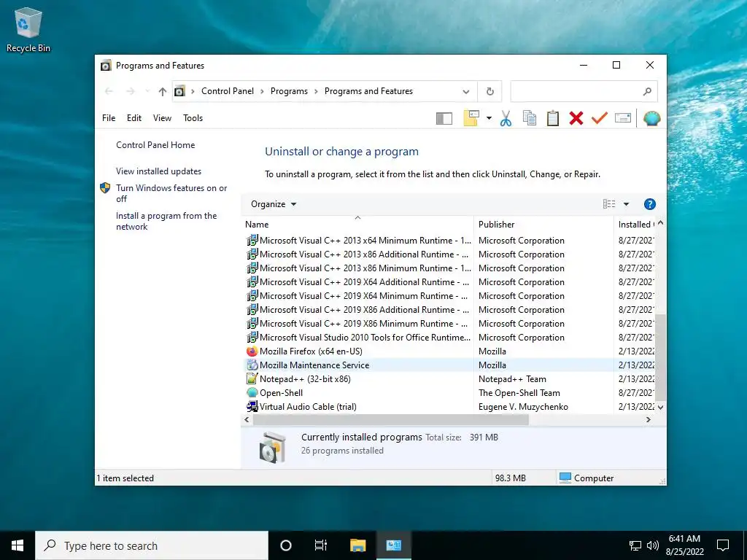The width and height of the screenshot is (747, 560).
Task: Open the recent locations dropdown arrow
Action: 147,91
